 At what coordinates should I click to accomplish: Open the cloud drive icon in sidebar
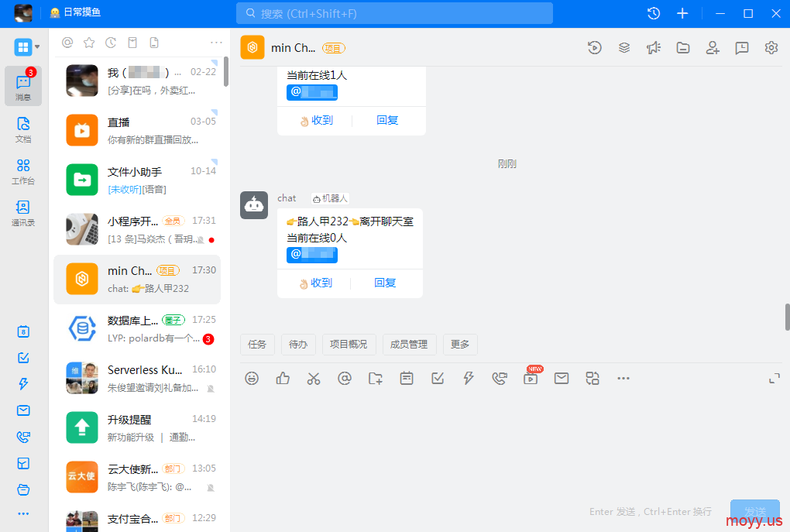23,489
